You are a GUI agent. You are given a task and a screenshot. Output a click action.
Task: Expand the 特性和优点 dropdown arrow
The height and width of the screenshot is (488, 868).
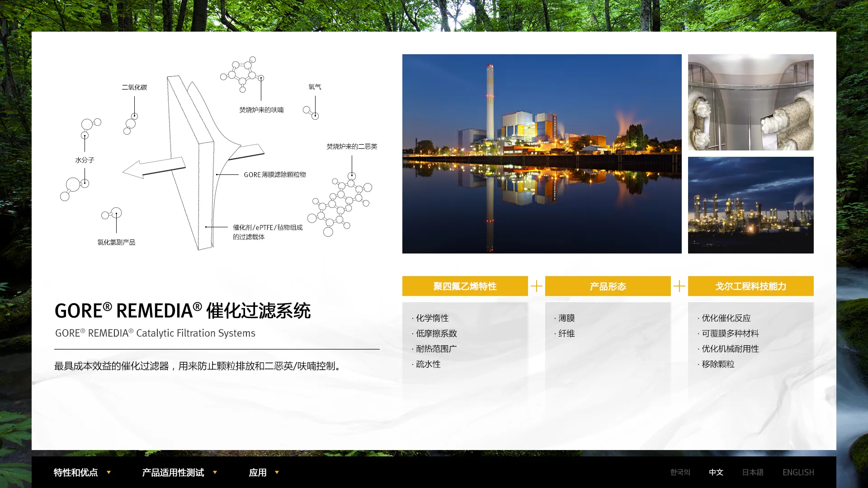point(108,472)
